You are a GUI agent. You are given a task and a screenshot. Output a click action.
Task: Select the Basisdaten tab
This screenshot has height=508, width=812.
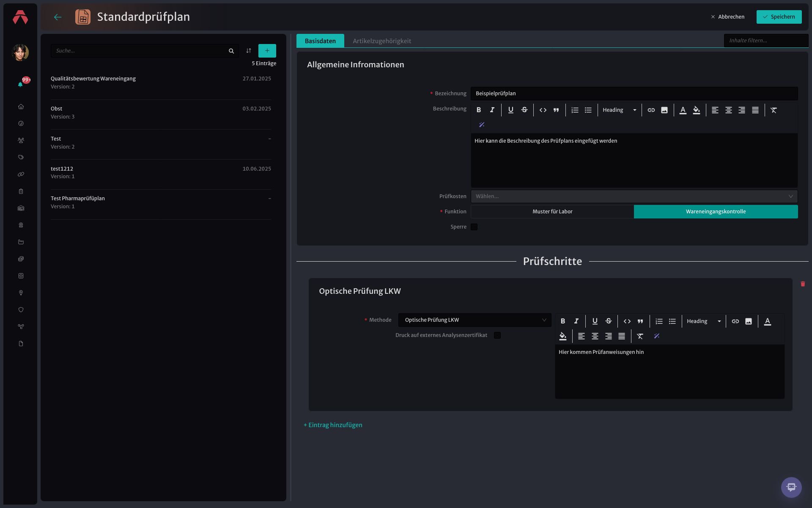tap(320, 41)
